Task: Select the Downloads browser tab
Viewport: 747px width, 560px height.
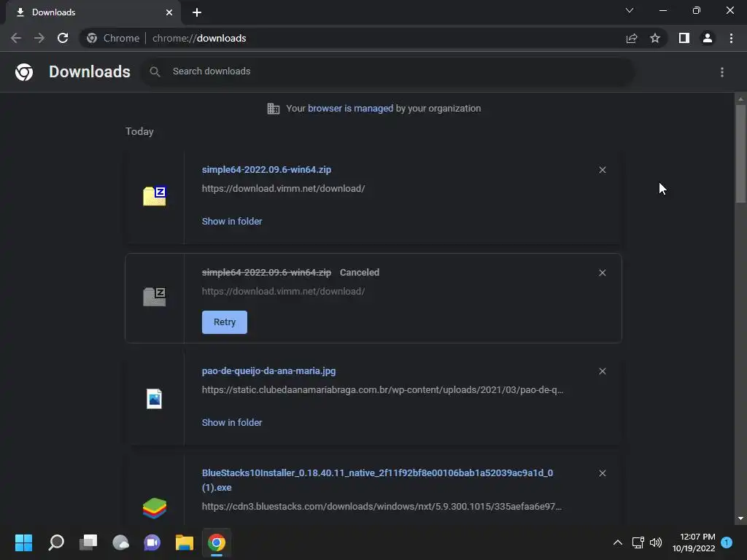Action: pos(93,12)
